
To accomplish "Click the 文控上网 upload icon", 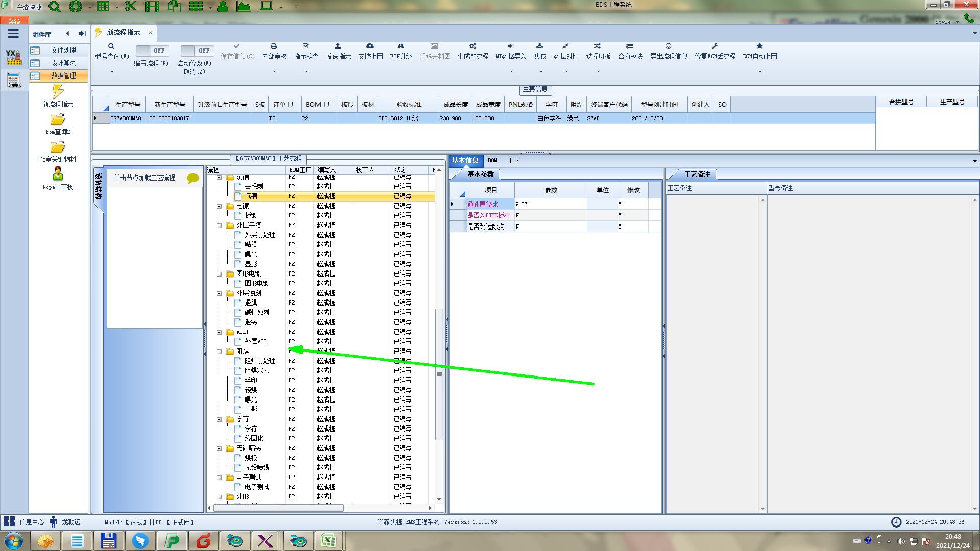I will tap(370, 46).
